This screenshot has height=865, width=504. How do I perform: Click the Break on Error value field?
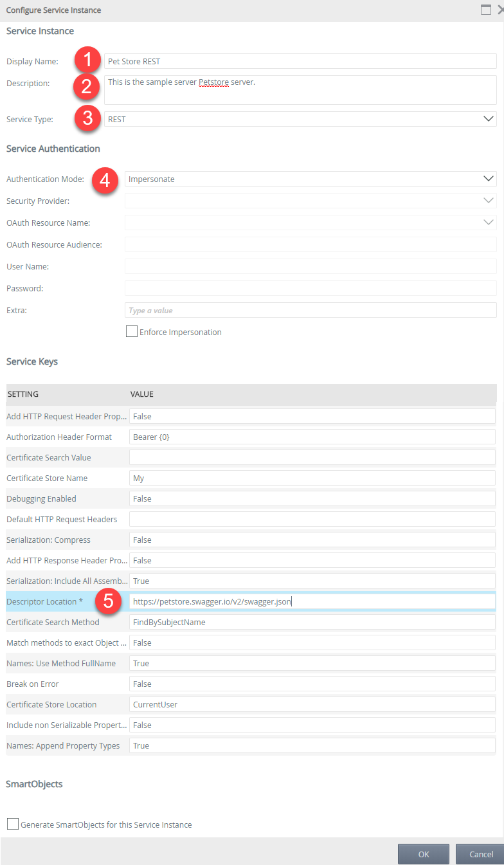tap(312, 684)
